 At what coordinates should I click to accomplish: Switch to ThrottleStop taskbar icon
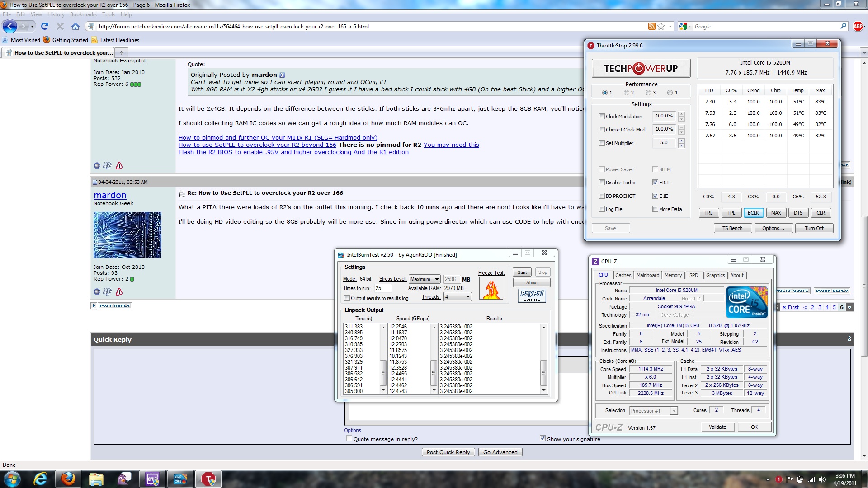pos(208,479)
